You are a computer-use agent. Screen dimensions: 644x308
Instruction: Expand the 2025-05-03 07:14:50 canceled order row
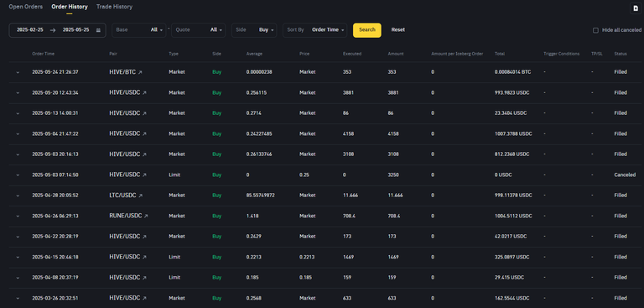(x=18, y=175)
